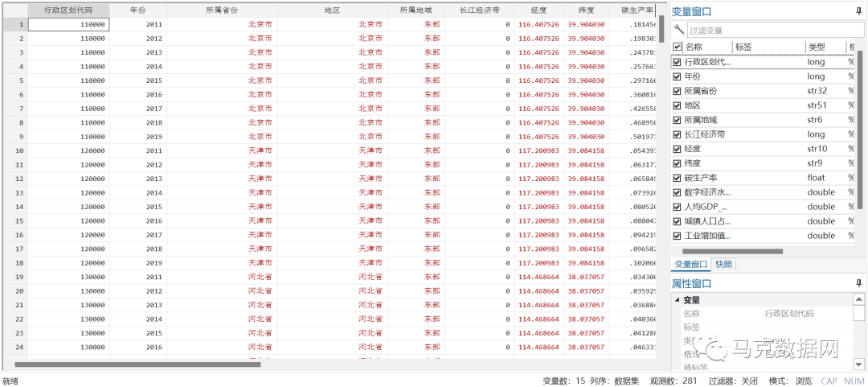Uncheck the 纬度 variable checkbox
Screen dimensions: 868x387
677,163
